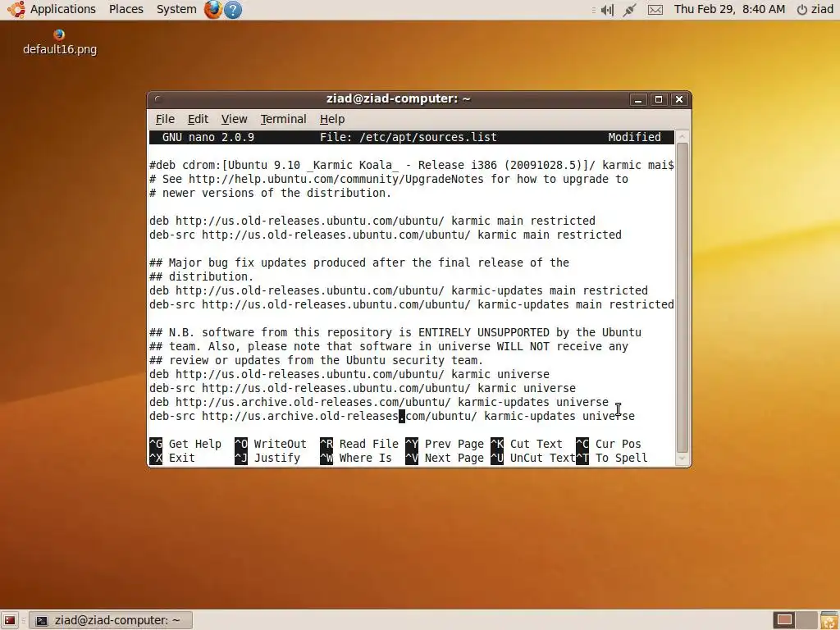Click the '^U UnCut Text' shortcut
840x630 pixels.
point(533,458)
